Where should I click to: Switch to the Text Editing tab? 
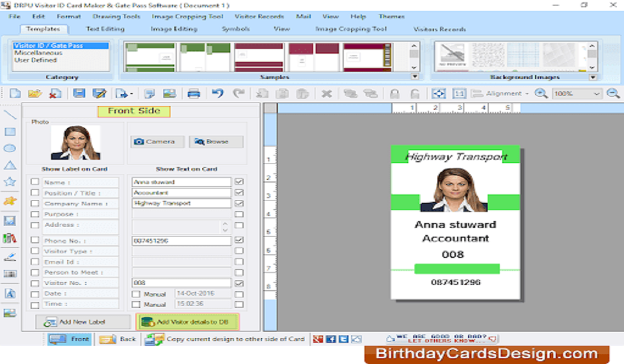pos(105,29)
